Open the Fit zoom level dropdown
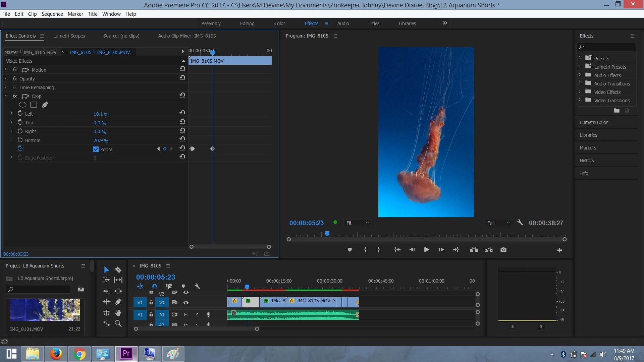The image size is (644, 362). pyautogui.click(x=358, y=223)
